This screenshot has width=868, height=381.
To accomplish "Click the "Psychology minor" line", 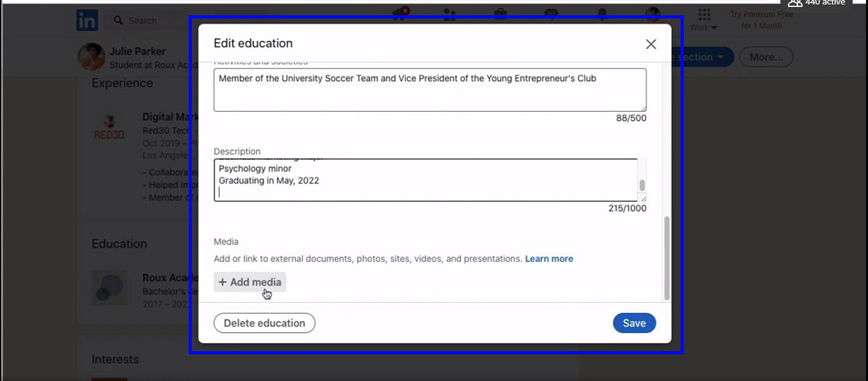I will tap(255, 169).
